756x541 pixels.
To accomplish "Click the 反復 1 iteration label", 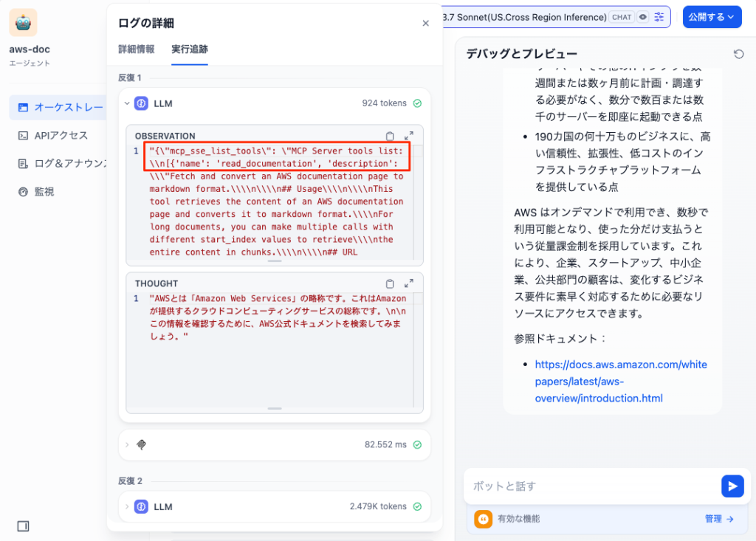I will click(x=130, y=77).
